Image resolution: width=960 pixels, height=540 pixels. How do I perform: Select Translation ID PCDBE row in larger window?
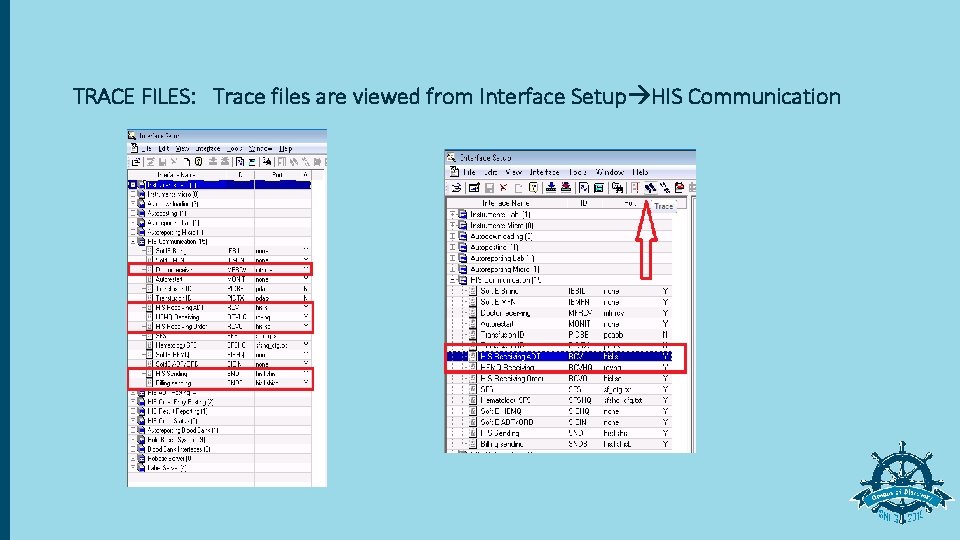pos(559,335)
